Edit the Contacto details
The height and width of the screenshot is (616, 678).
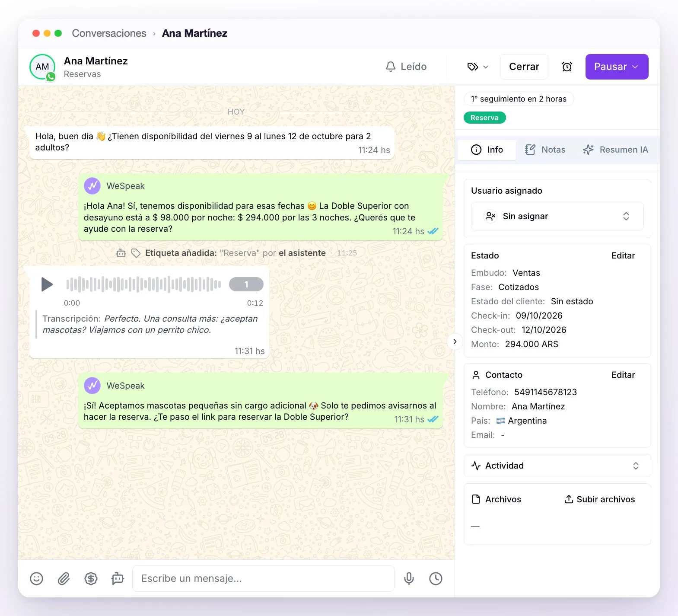[x=623, y=375]
